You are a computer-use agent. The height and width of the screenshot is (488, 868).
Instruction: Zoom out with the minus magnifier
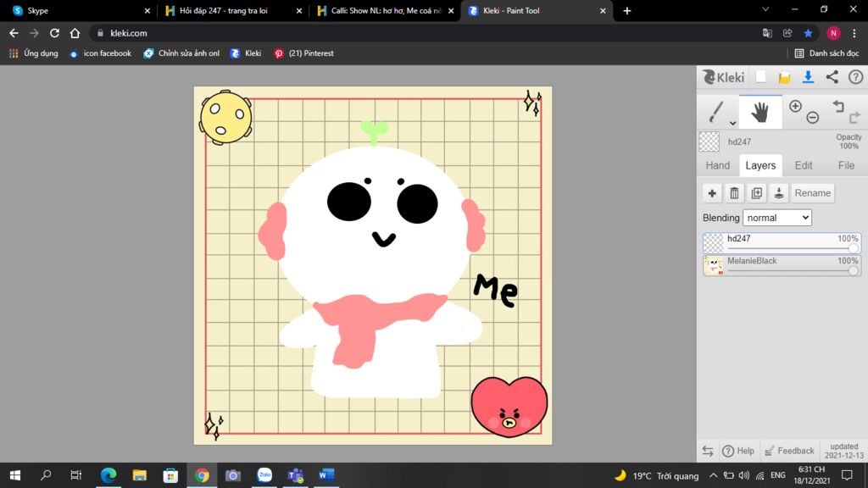click(813, 117)
